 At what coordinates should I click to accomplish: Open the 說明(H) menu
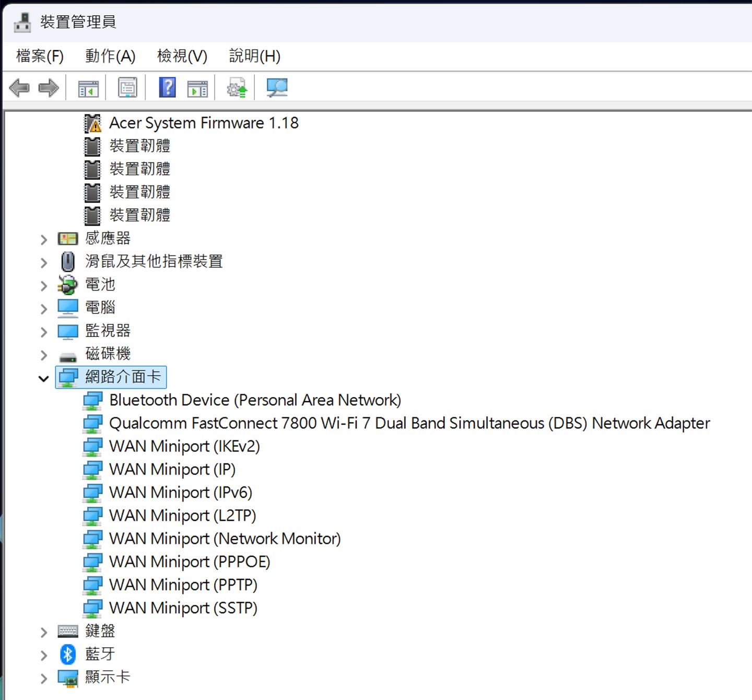coord(255,56)
